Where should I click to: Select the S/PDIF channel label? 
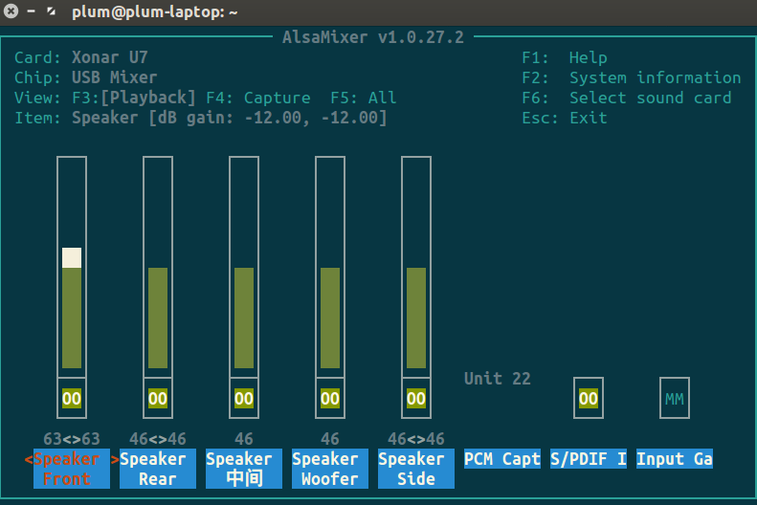click(588, 459)
